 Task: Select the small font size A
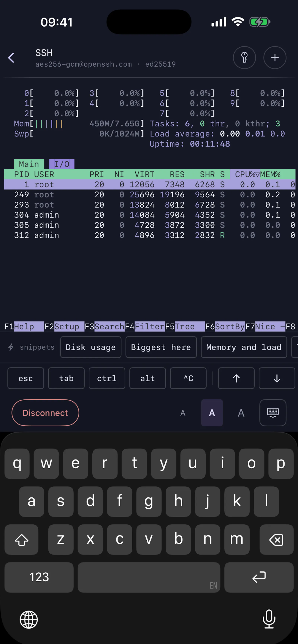pos(183,413)
